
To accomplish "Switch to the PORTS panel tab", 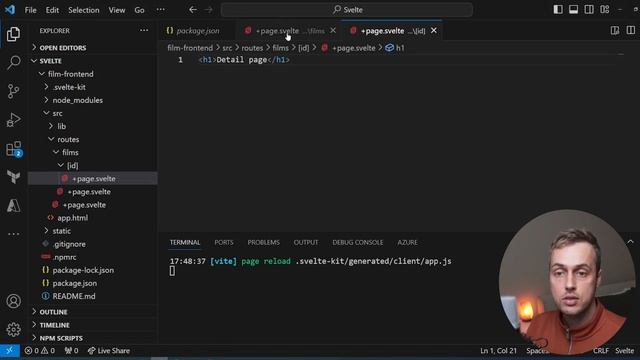I will point(224,242).
